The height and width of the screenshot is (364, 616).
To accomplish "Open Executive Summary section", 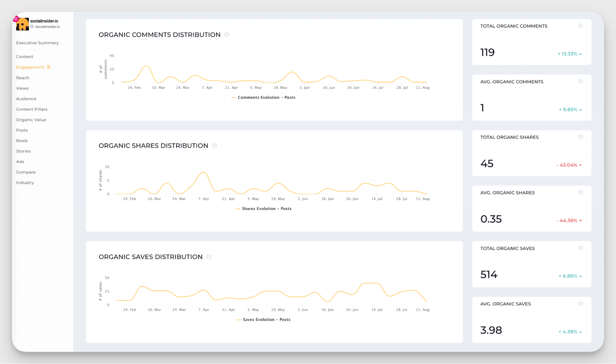I will (x=37, y=43).
